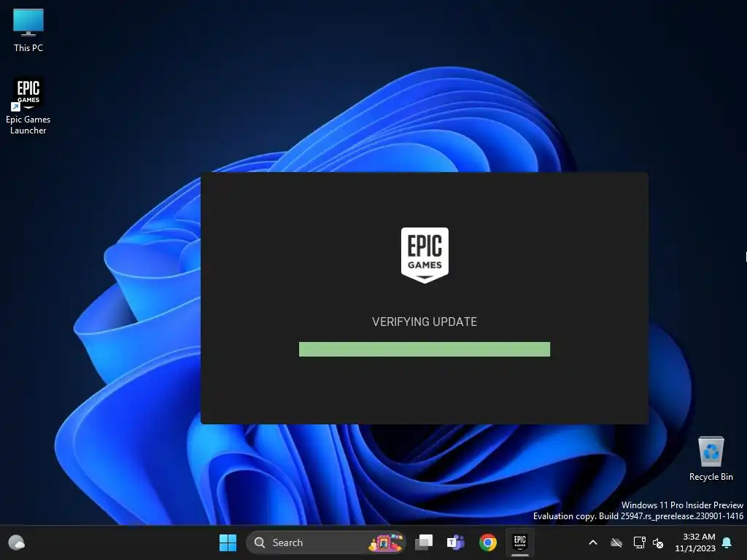This screenshot has height=560, width=747.
Task: Expand the hidden system tray icons chevron
Action: point(593,542)
